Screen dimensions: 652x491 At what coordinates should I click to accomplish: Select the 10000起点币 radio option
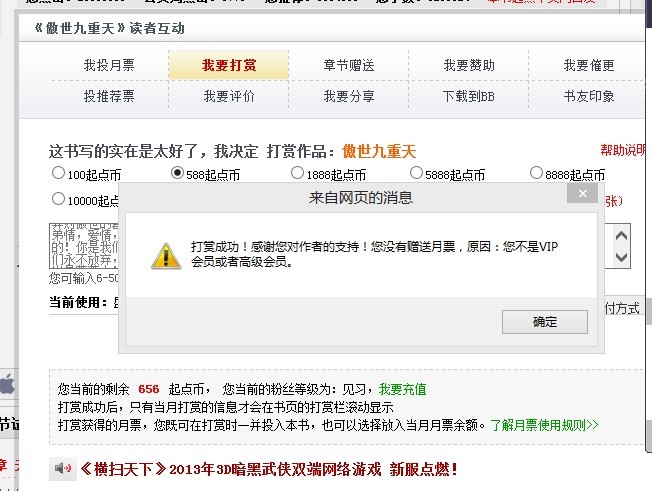coord(58,199)
